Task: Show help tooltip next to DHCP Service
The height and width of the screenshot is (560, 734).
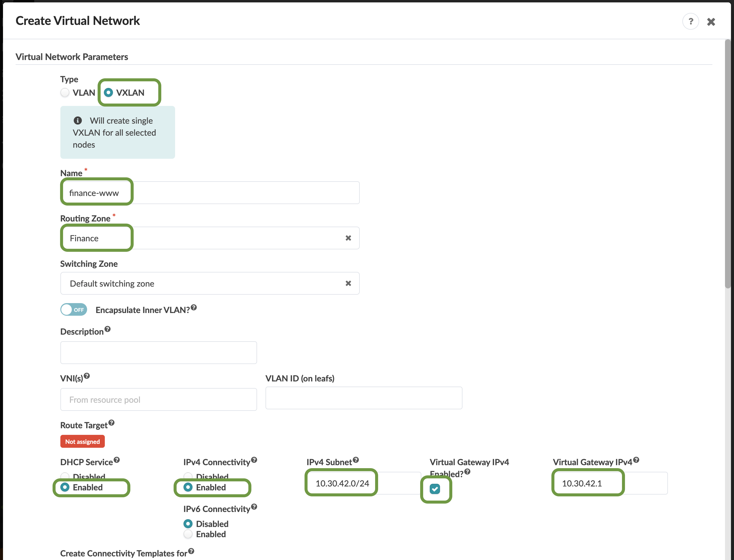Action: (x=117, y=460)
